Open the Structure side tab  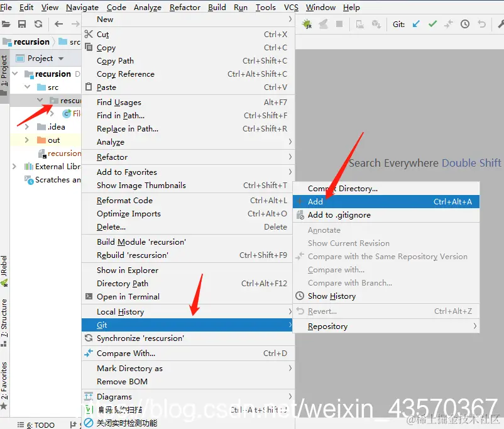4,322
